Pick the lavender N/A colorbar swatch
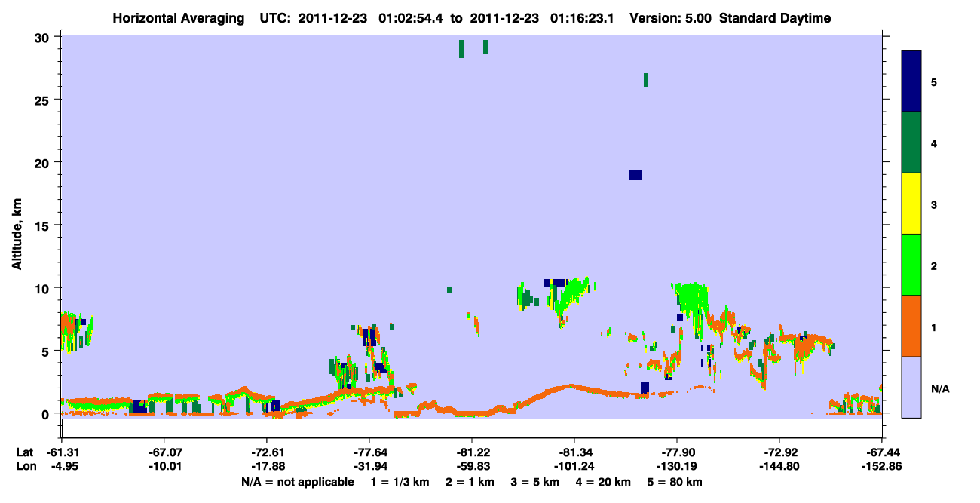This screenshot has height=503, width=980. (x=911, y=387)
